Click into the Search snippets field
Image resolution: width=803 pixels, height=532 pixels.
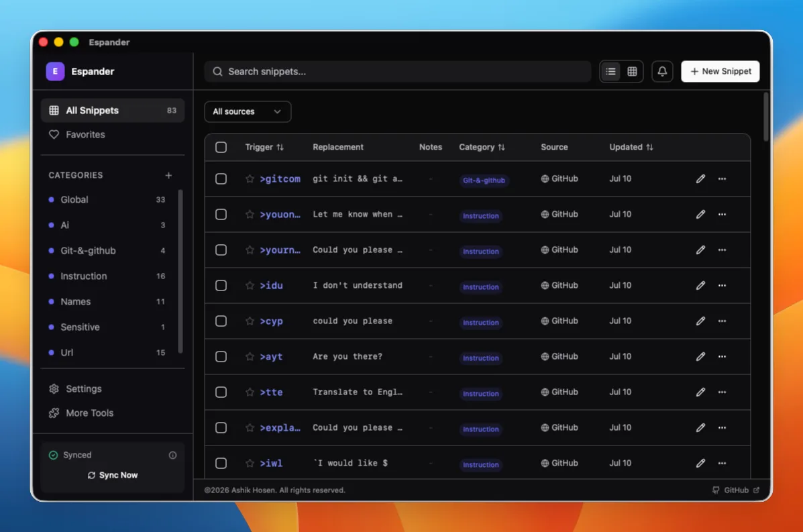(397, 72)
